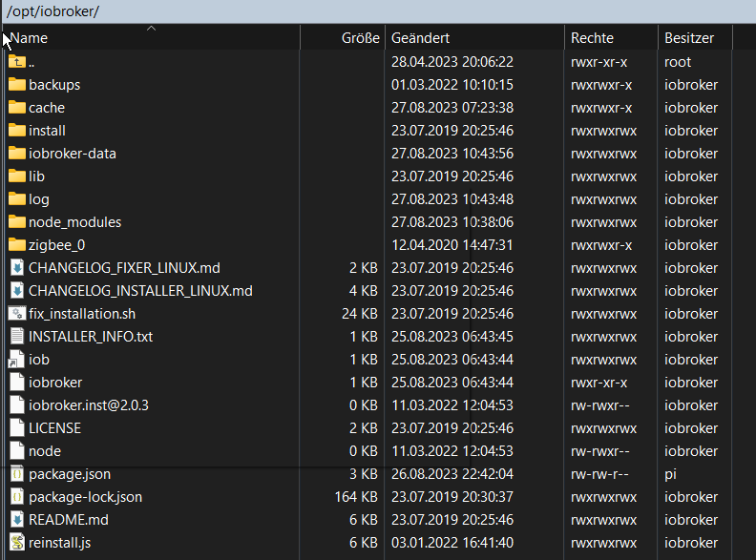
Task: Click the LICENSE file icon
Action: pos(17,428)
